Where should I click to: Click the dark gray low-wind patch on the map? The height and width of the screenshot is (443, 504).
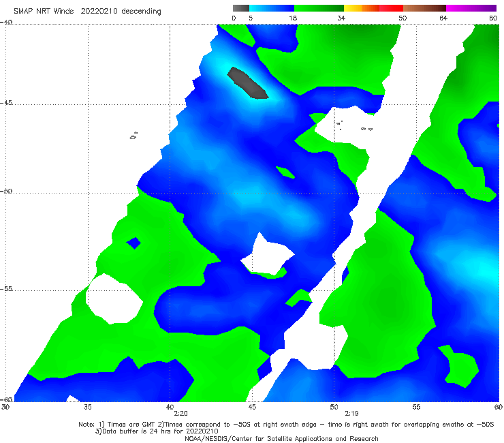point(247,82)
